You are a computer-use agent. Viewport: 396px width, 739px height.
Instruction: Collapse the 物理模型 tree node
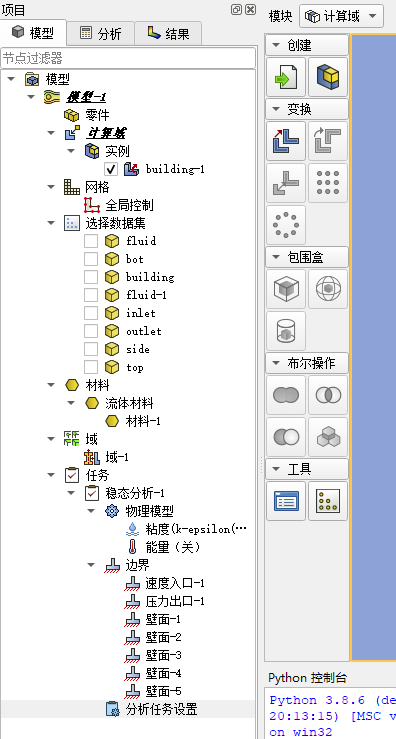pyautogui.click(x=91, y=511)
